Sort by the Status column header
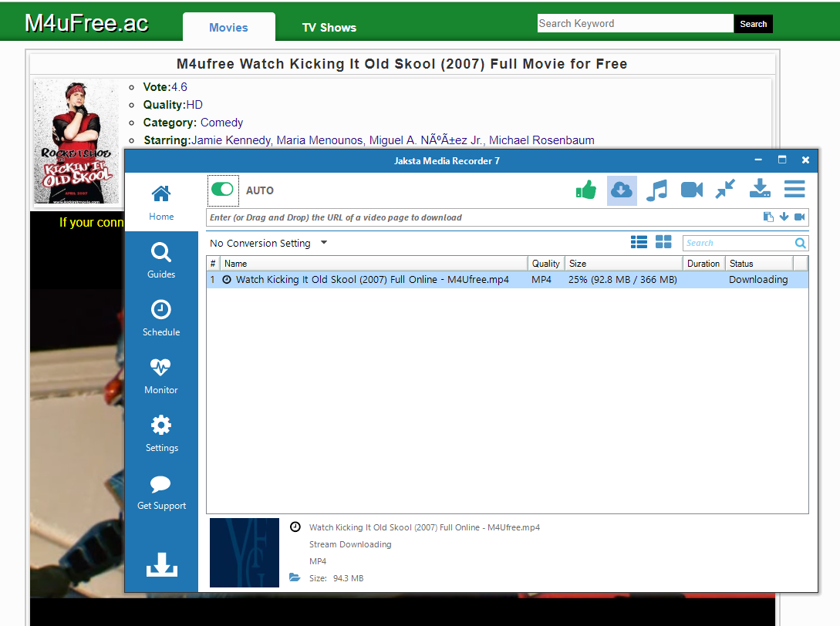 [759, 264]
